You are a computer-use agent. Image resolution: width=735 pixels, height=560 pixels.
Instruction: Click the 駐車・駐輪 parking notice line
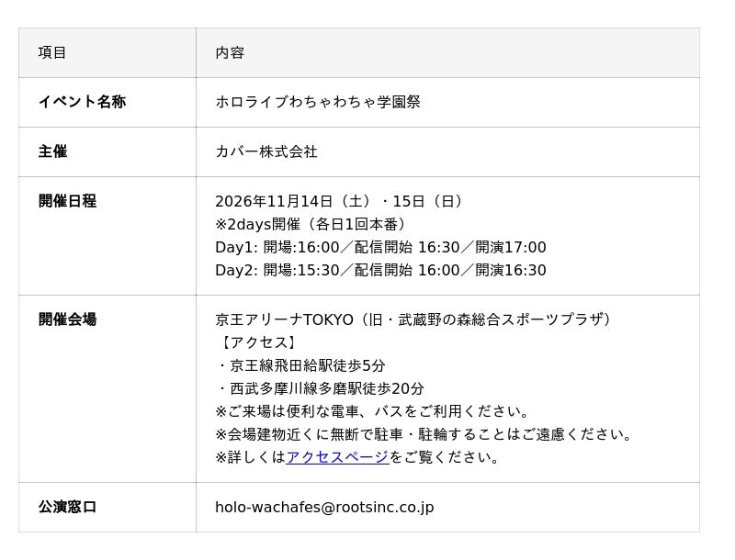point(424,434)
